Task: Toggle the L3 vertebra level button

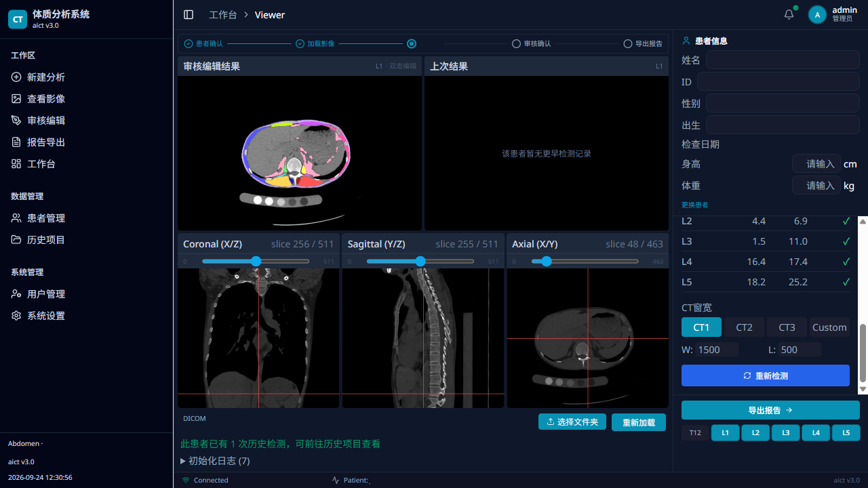Action: [786, 433]
